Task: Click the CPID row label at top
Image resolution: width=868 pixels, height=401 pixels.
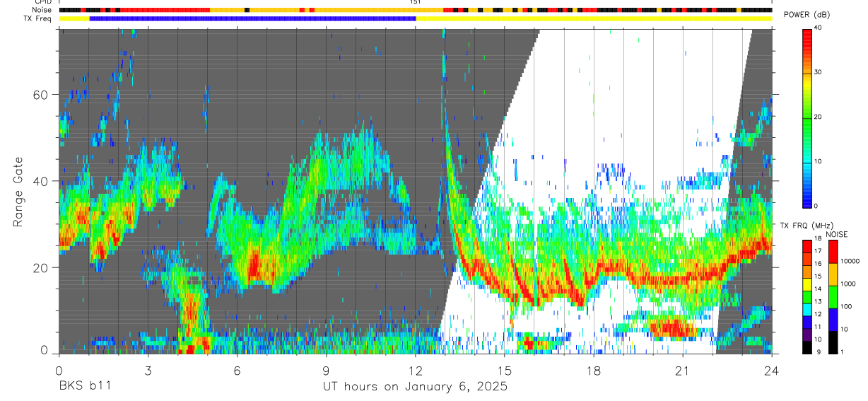Action: (42, 2)
